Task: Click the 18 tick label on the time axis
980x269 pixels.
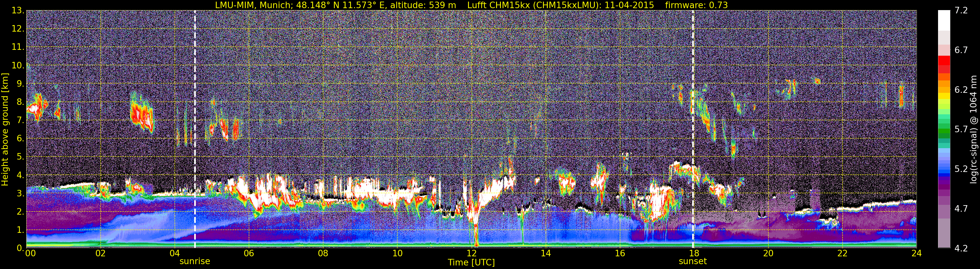Action: click(694, 253)
